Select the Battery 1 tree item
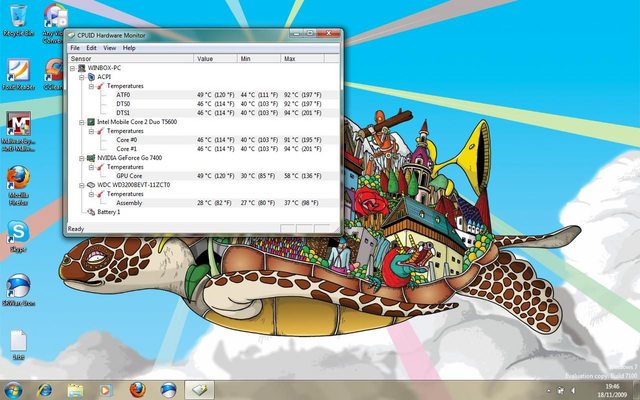Image resolution: width=640 pixels, height=400 pixels. pyautogui.click(x=109, y=212)
